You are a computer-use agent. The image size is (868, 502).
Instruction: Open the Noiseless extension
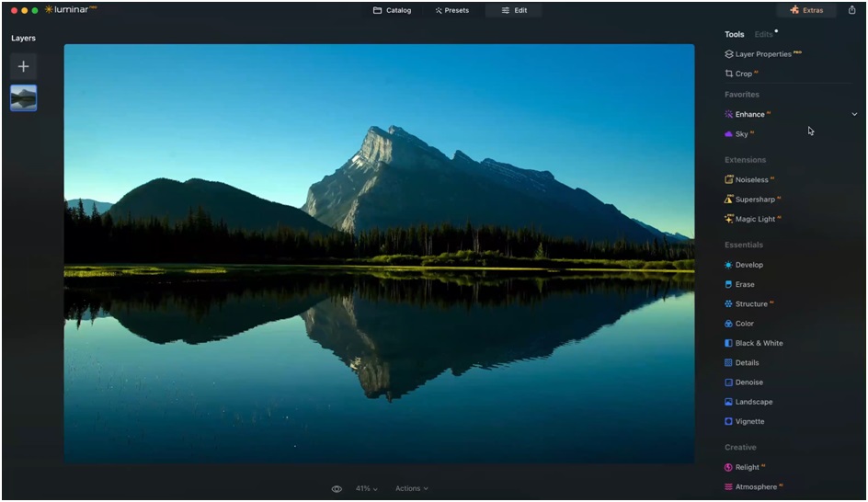[752, 180]
